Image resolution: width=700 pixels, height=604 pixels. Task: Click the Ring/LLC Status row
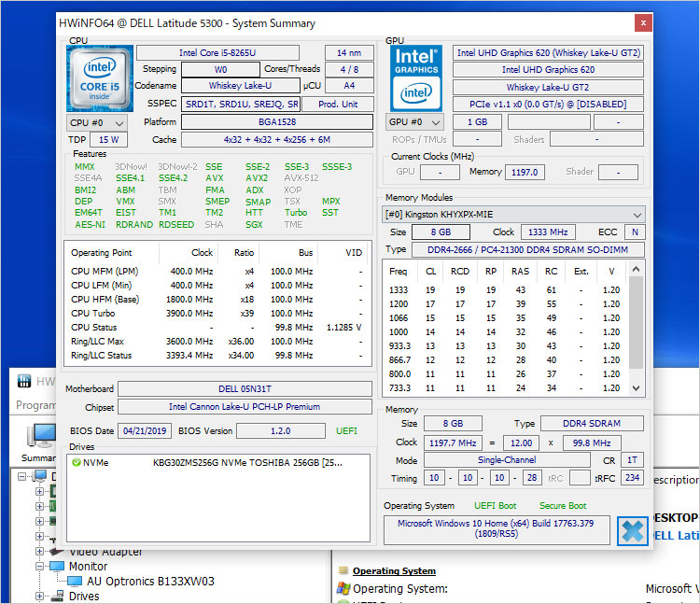217,356
